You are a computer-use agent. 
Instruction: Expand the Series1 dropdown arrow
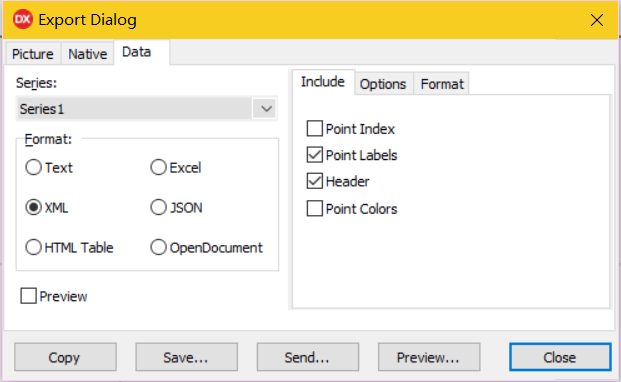click(266, 108)
